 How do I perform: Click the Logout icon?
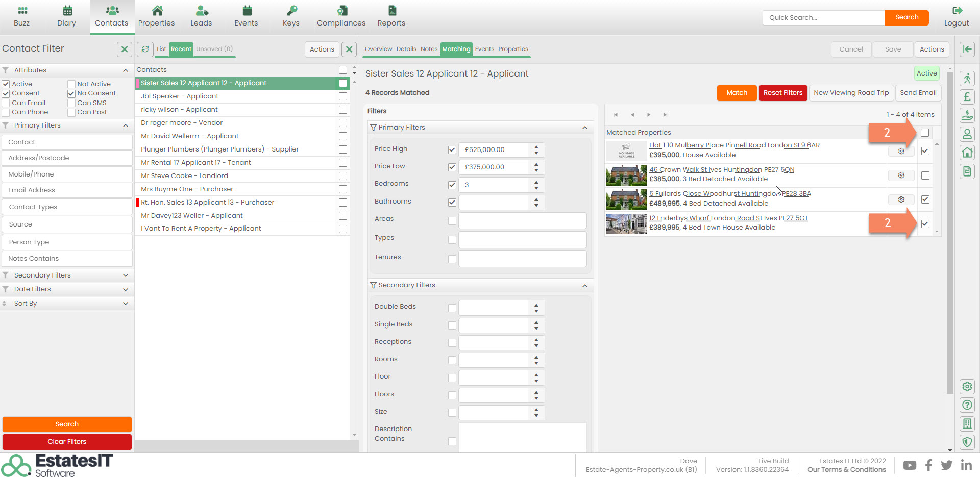(x=957, y=11)
